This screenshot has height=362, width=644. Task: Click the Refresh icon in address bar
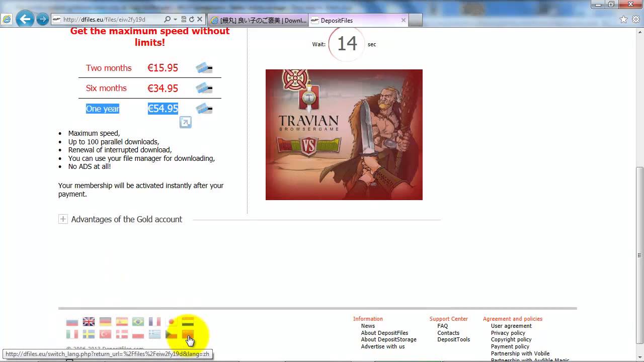(x=192, y=20)
